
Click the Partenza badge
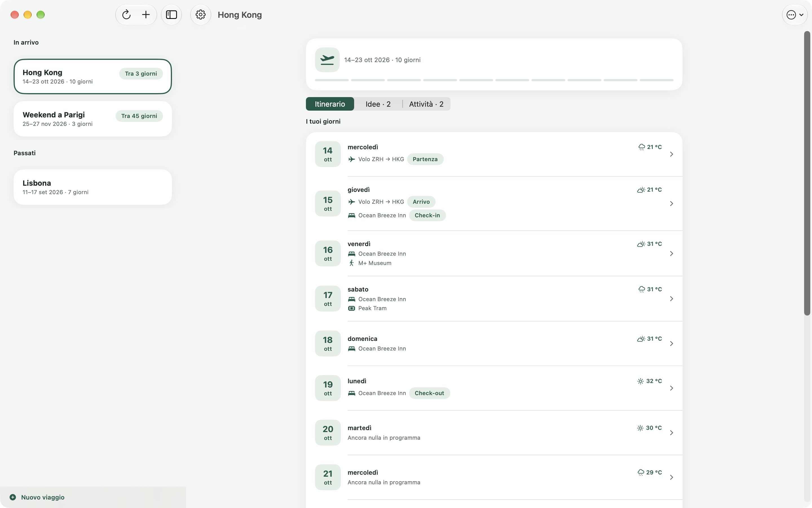pyautogui.click(x=425, y=159)
